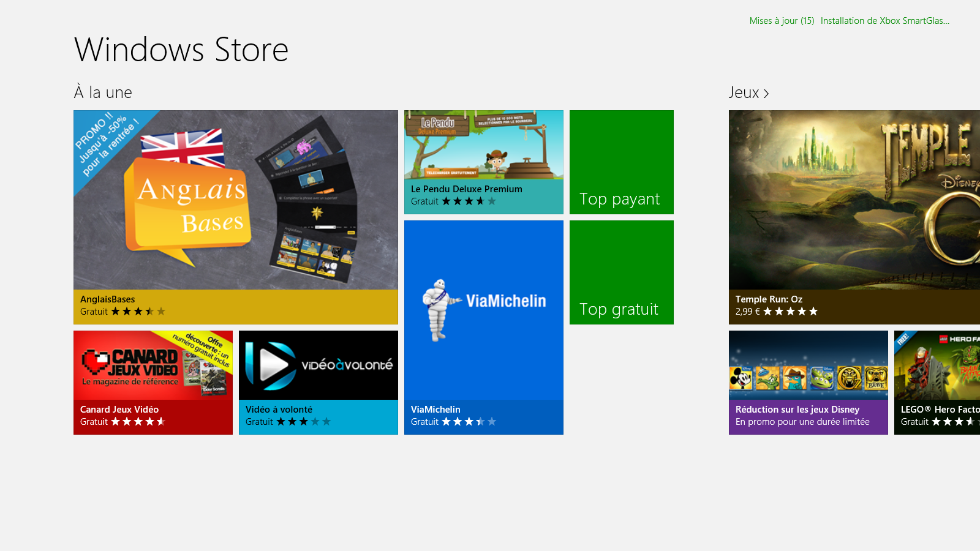This screenshot has width=980, height=551.
Task: Open the ViaMichelin app tile
Action: pos(484,328)
